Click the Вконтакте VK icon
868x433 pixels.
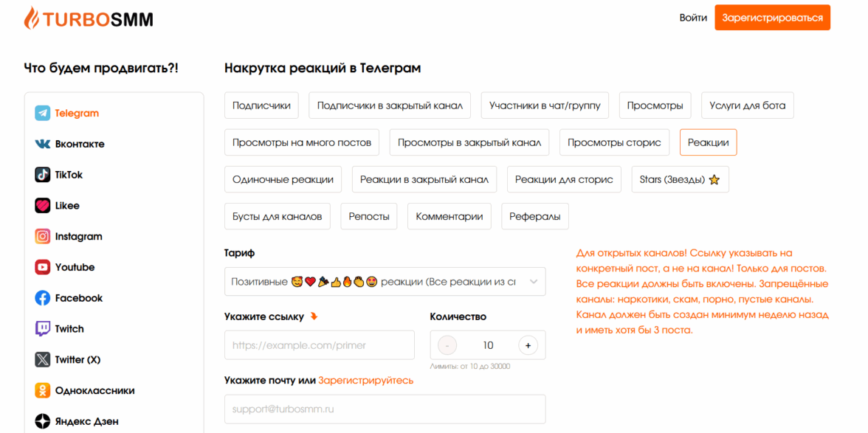pyautogui.click(x=43, y=144)
